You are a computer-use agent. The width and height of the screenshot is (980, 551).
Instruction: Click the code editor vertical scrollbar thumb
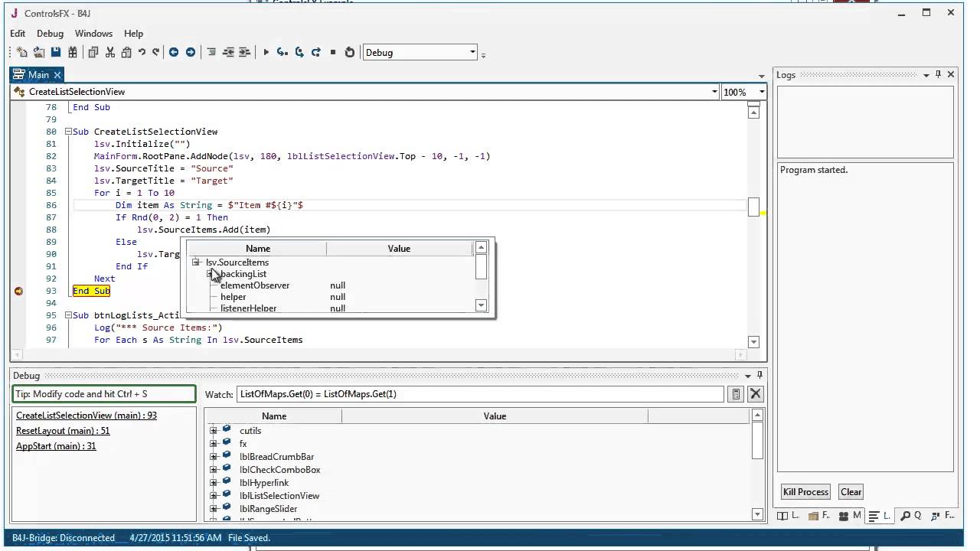coord(753,207)
